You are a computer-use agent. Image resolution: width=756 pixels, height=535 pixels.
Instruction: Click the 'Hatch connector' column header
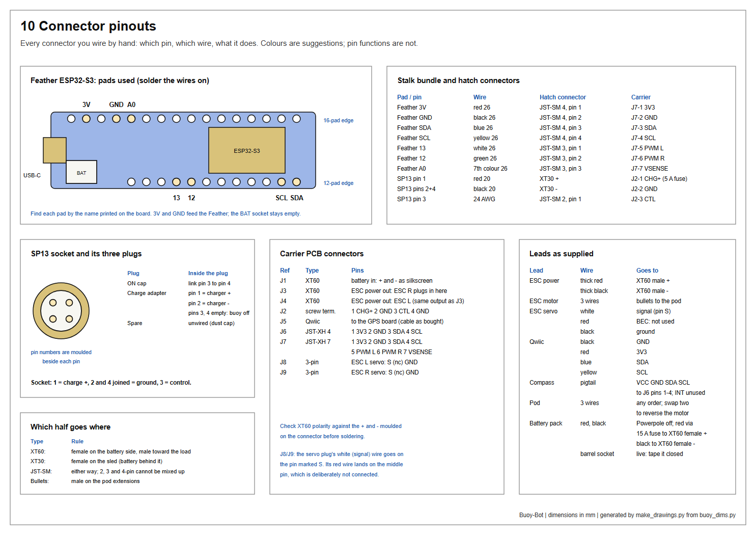563,97
